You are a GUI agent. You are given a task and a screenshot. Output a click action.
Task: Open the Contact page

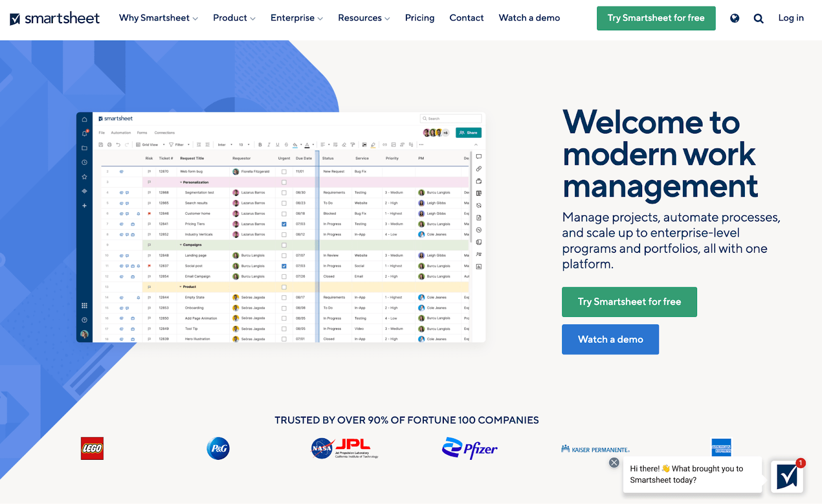click(x=466, y=18)
